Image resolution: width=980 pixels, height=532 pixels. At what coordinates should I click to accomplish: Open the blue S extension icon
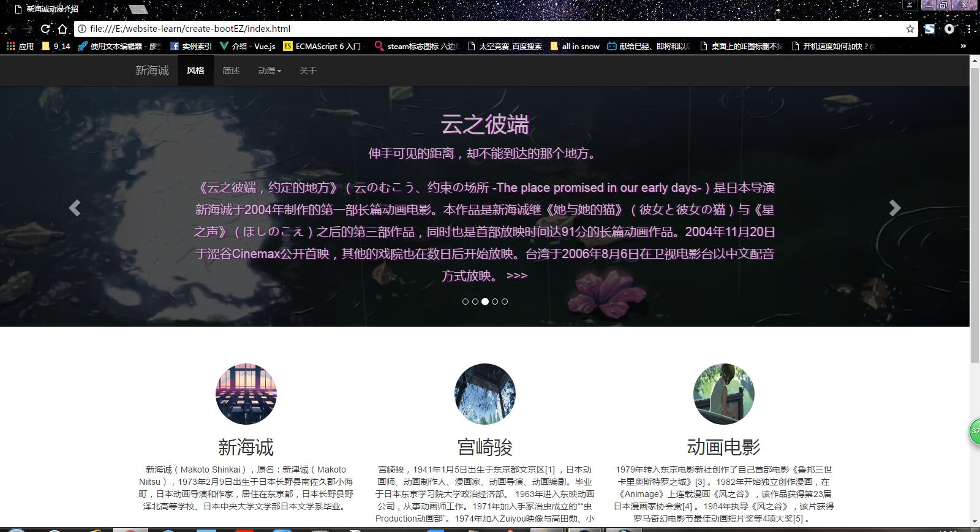(x=930, y=29)
